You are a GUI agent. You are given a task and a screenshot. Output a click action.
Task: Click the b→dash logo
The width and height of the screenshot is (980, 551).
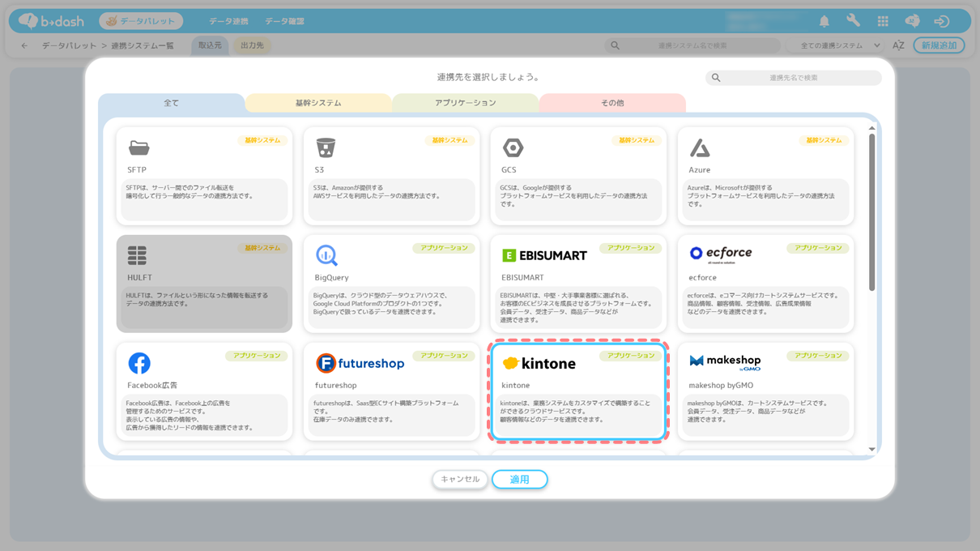click(x=50, y=21)
